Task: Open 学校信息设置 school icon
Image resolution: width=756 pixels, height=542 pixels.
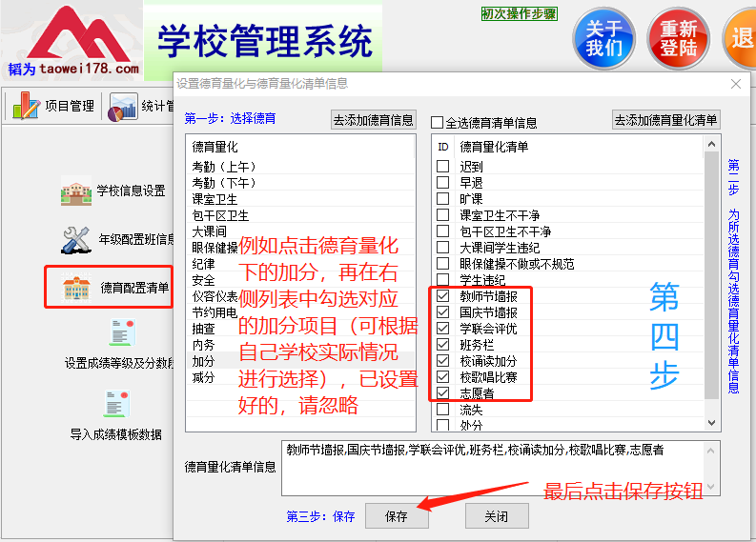Action: 76,191
